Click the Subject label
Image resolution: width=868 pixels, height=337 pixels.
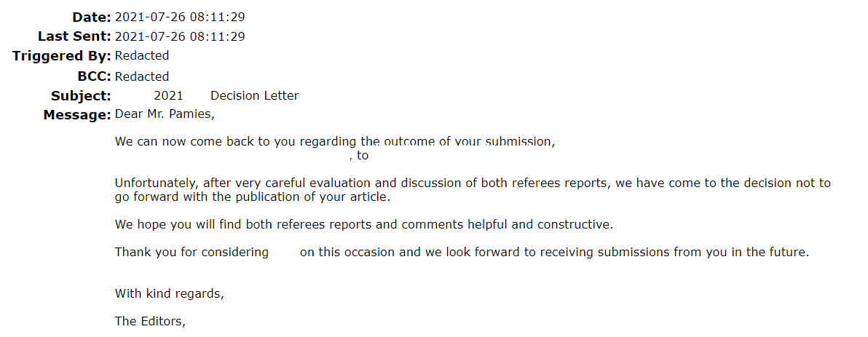(x=82, y=96)
